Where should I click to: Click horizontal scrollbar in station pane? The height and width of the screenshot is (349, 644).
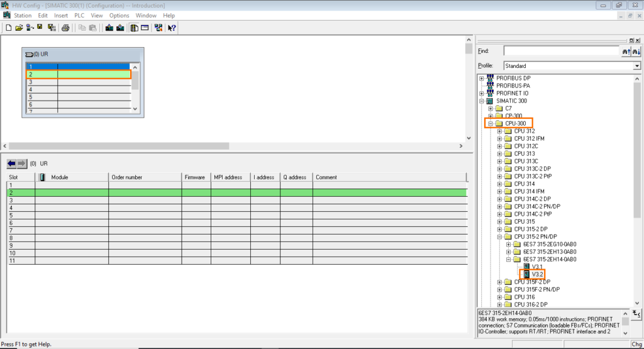[119, 146]
